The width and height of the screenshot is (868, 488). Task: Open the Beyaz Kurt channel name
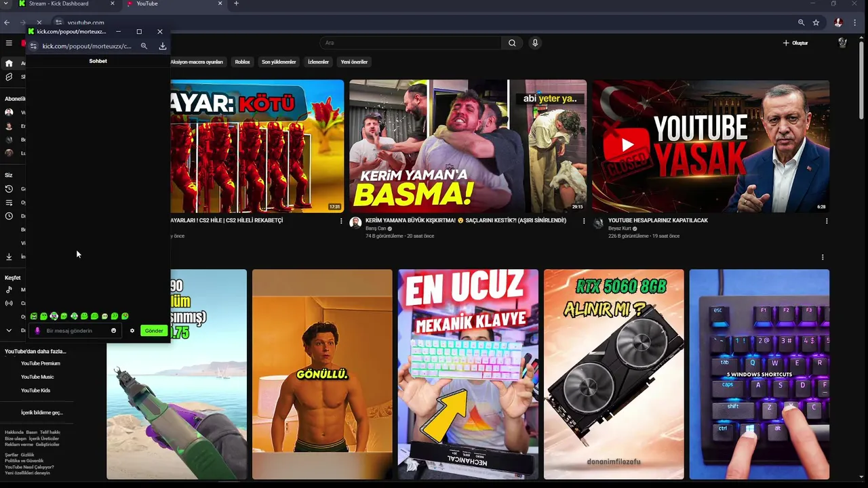pos(620,228)
